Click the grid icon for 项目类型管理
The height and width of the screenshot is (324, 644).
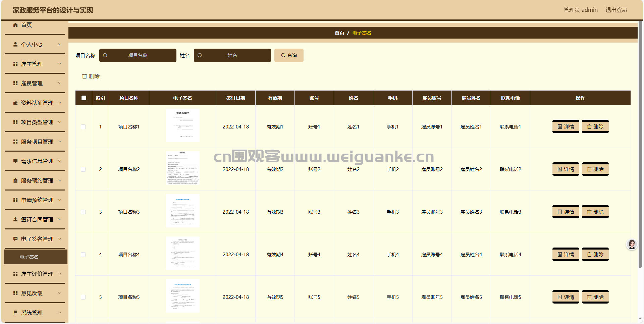pos(15,122)
